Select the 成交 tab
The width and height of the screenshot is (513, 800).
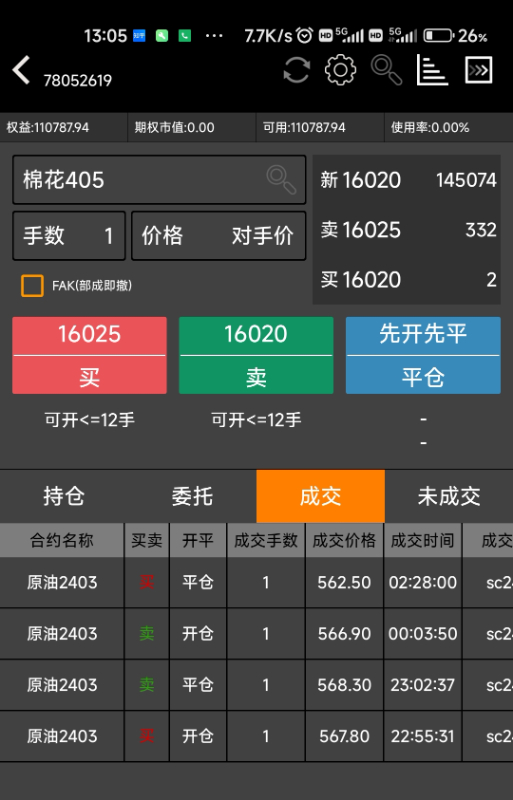(321, 496)
